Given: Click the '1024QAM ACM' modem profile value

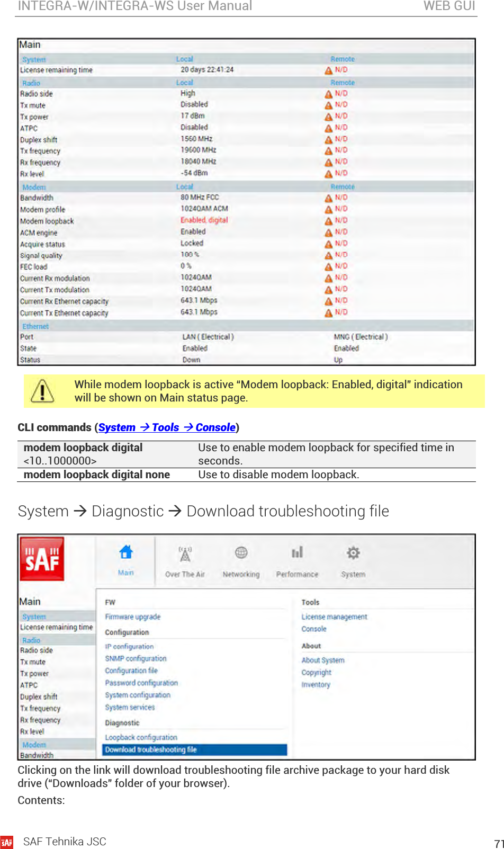Looking at the screenshot, I should tap(204, 209).
